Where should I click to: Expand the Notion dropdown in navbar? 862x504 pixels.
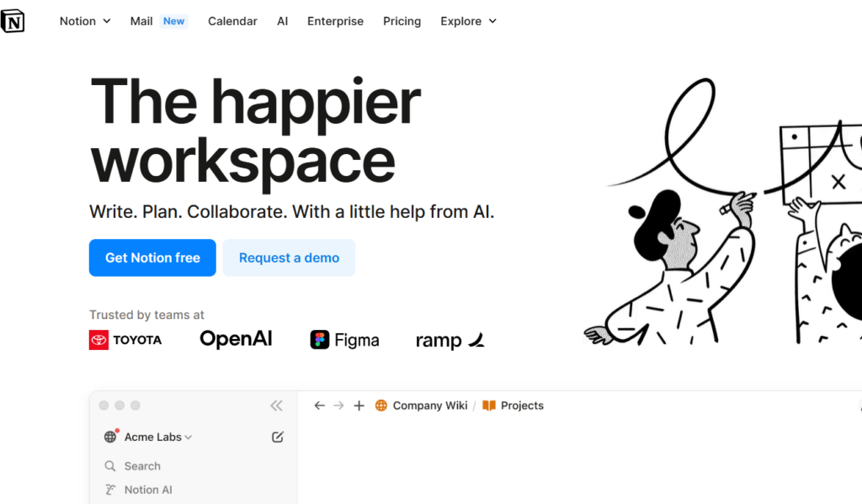tap(85, 21)
